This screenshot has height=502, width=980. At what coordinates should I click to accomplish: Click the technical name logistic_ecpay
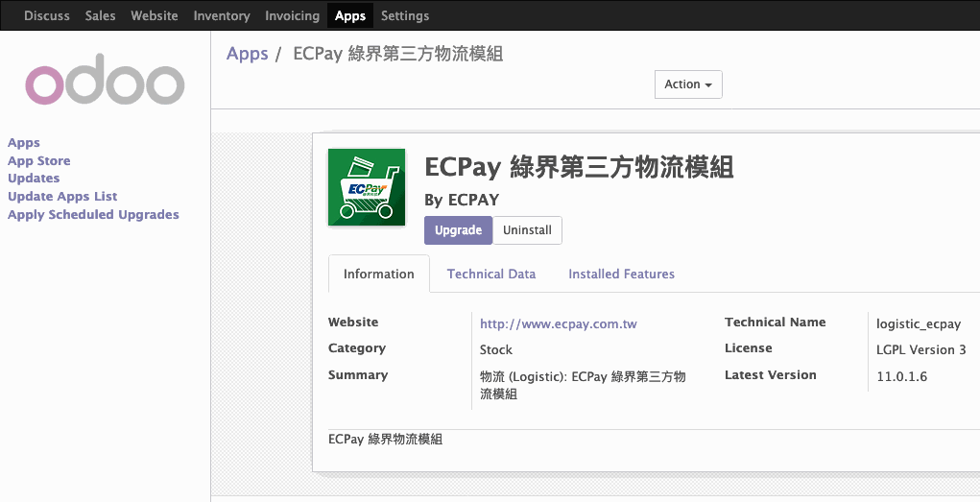[x=919, y=323]
